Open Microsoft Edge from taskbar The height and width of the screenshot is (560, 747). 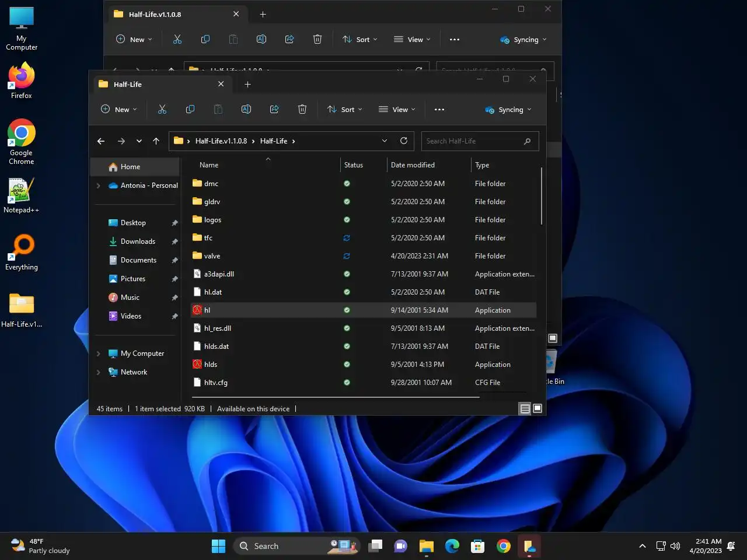pyautogui.click(x=452, y=546)
